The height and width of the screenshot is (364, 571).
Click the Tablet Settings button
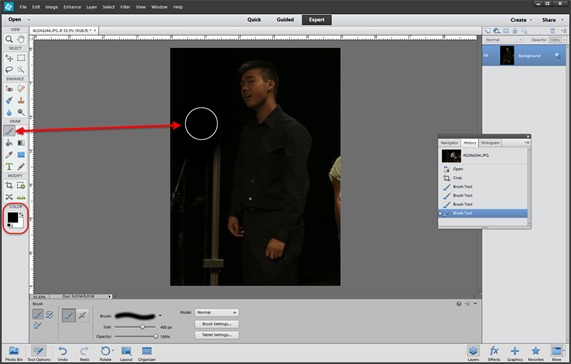[x=217, y=335]
